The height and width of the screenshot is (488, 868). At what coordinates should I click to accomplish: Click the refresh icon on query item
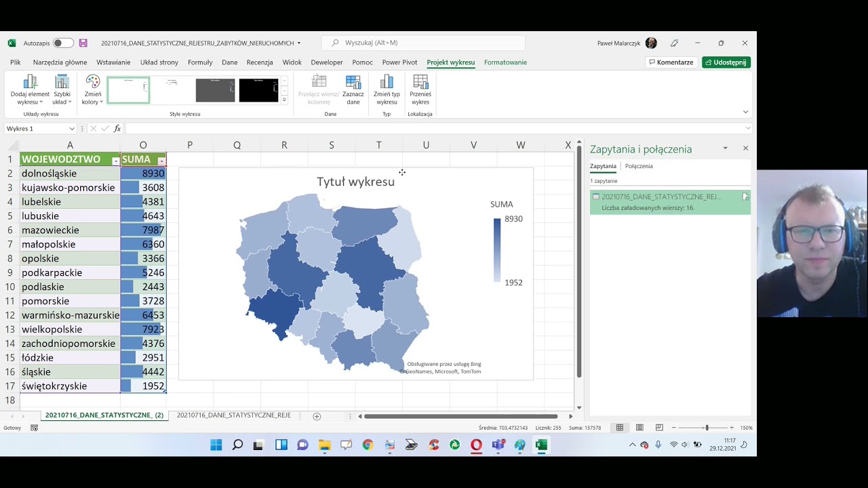[x=745, y=197]
